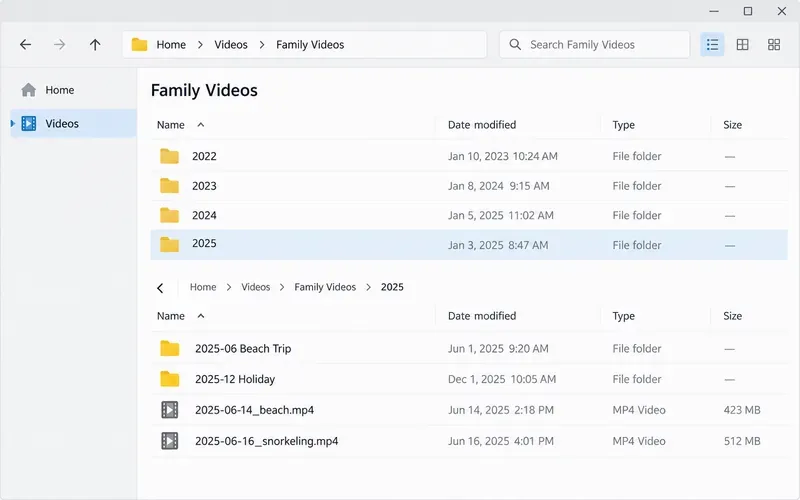Click the date Jan 8, 2024 9:15 AM
800x500 pixels.
tap(498, 186)
